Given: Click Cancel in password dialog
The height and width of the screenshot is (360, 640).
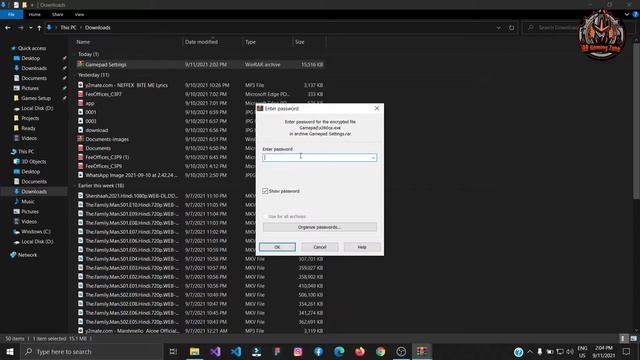Looking at the screenshot, I should (320, 247).
